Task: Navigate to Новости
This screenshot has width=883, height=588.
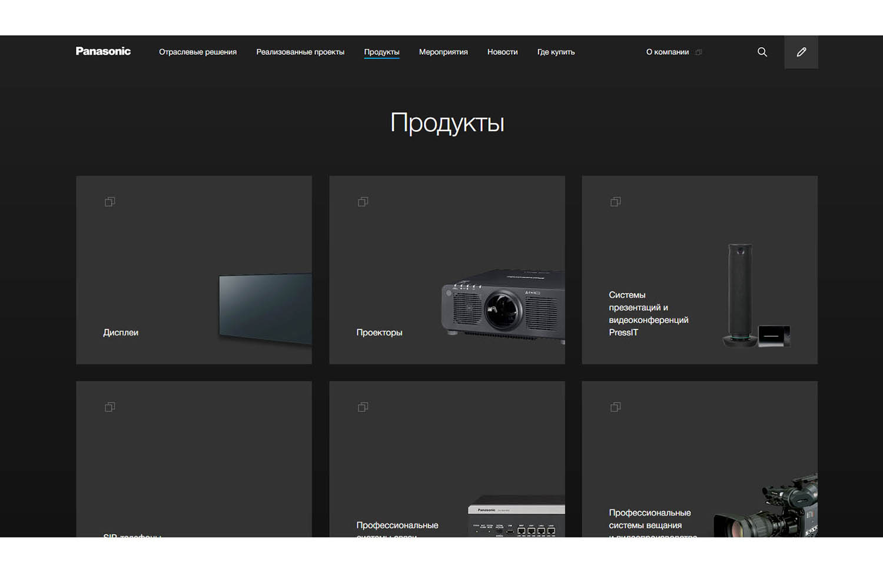Action: pyautogui.click(x=502, y=52)
